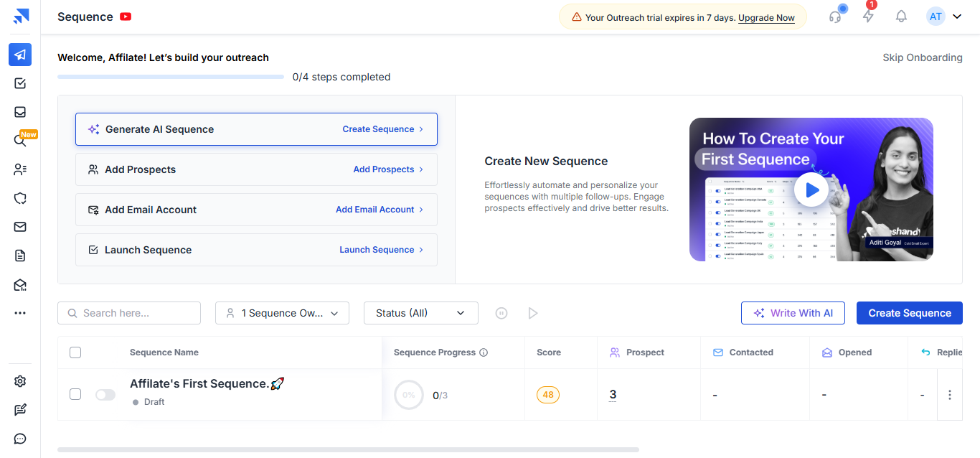The image size is (980, 458).
Task: Click the Contacted column mail icon
Action: click(718, 352)
